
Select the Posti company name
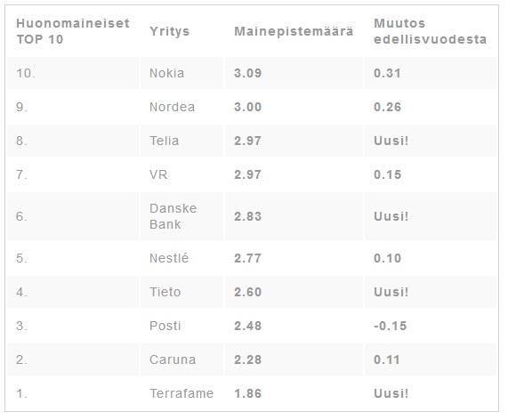click(165, 326)
